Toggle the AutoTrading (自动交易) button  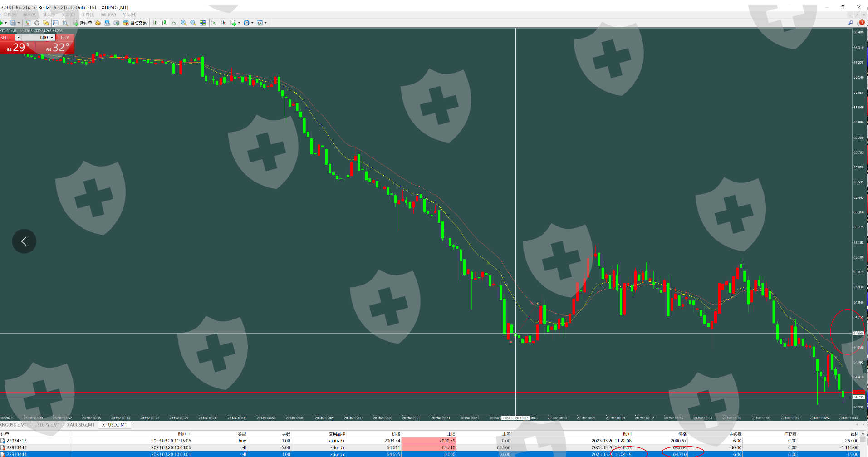[x=135, y=23]
